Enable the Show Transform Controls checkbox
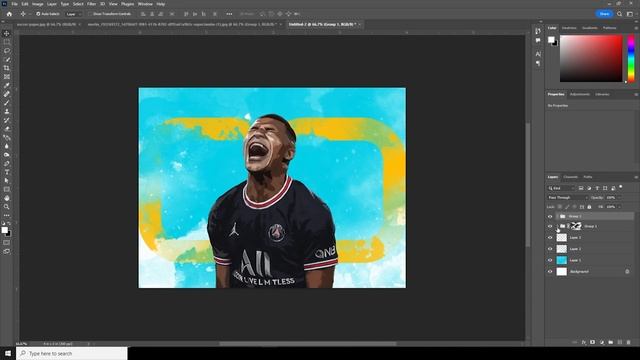The height and width of the screenshot is (360, 640). pyautogui.click(x=91, y=14)
